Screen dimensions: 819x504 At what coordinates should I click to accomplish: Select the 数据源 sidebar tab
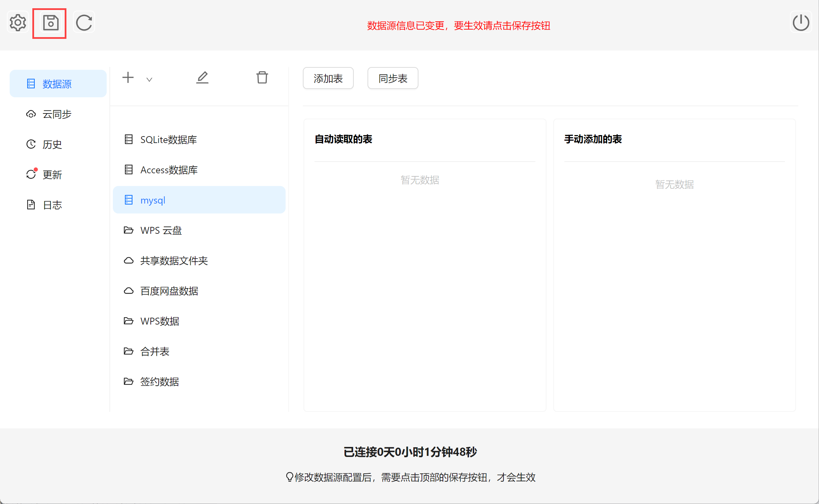tap(58, 84)
